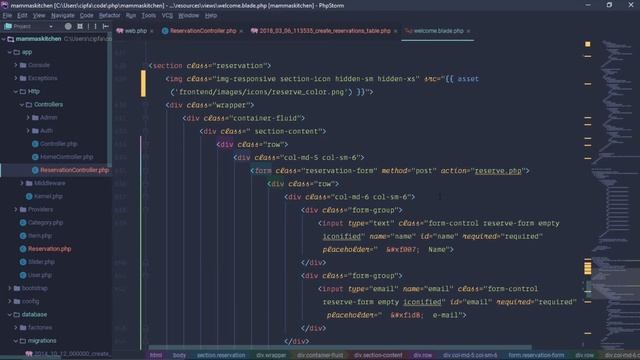
Task: Open the Tools menu
Action: [149, 16]
